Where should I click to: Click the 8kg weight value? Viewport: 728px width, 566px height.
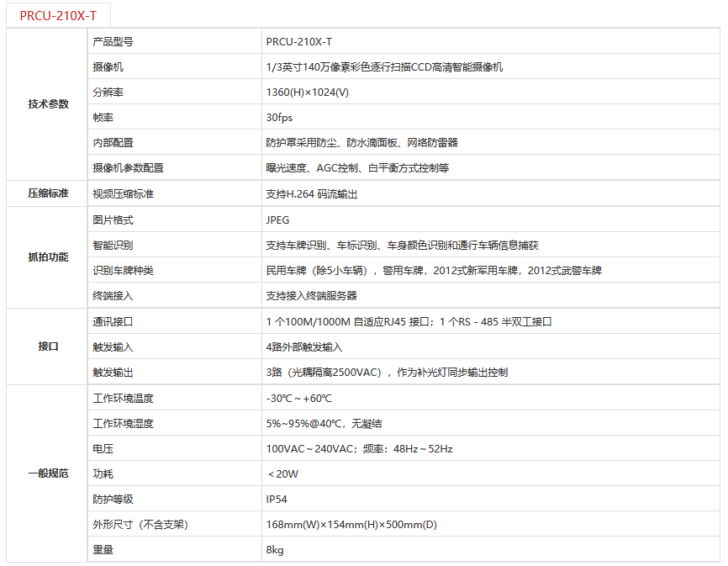click(x=275, y=550)
